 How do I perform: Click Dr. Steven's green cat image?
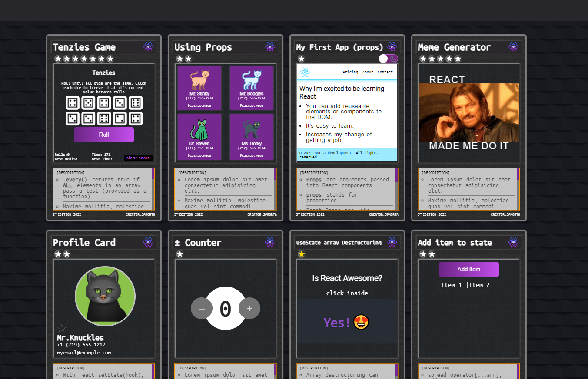(199, 130)
